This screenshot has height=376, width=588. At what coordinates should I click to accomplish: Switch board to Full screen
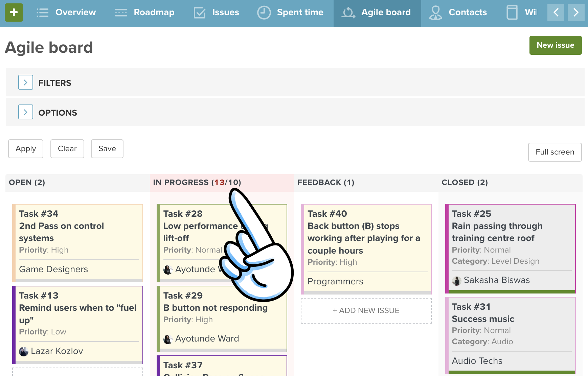point(555,152)
